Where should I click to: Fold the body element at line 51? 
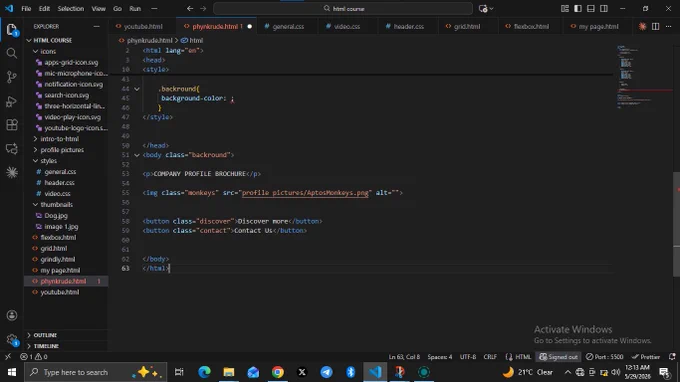pyautogui.click(x=137, y=155)
